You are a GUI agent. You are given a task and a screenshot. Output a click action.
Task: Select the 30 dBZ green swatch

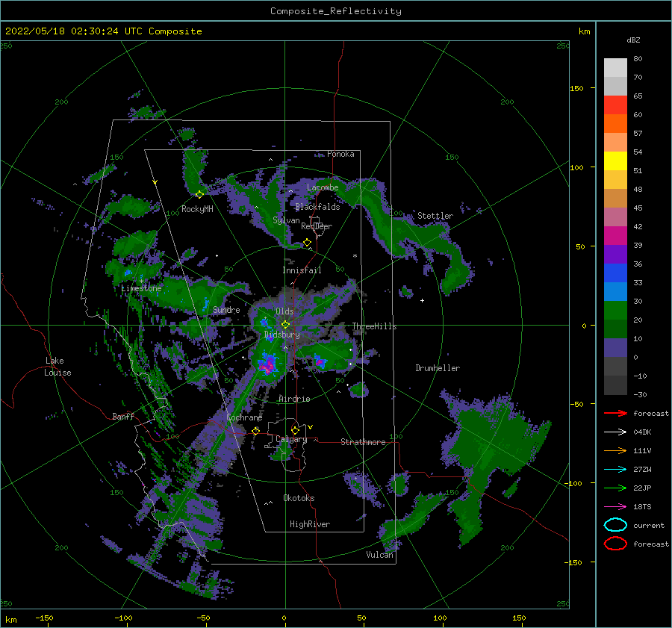615,311
